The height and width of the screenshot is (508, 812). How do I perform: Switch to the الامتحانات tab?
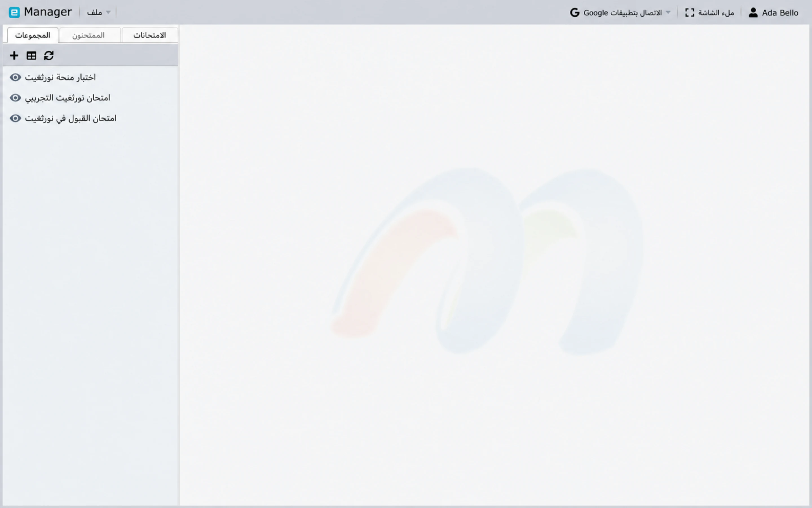tap(150, 35)
